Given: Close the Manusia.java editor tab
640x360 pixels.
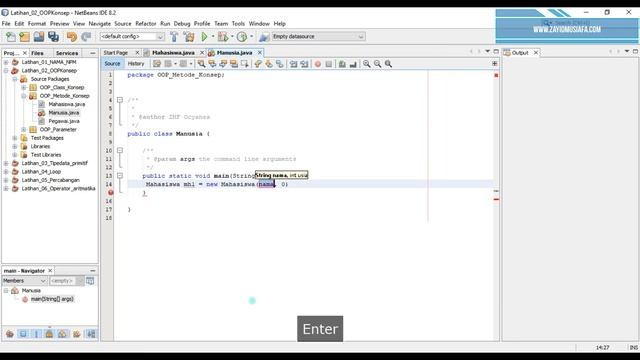Looking at the screenshot, I should pos(260,53).
